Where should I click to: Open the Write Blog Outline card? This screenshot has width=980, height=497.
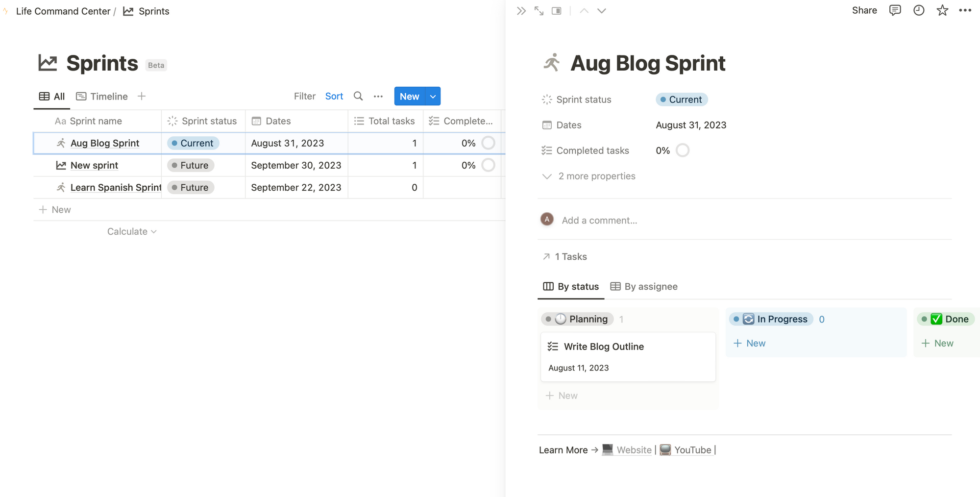pyautogui.click(x=628, y=357)
